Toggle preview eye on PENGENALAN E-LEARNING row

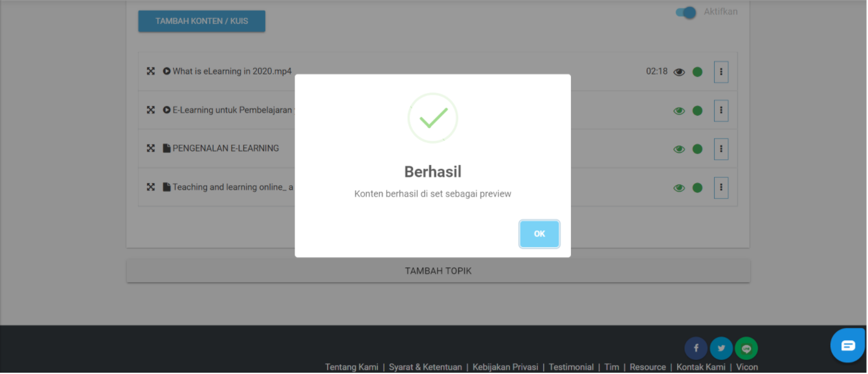(679, 149)
